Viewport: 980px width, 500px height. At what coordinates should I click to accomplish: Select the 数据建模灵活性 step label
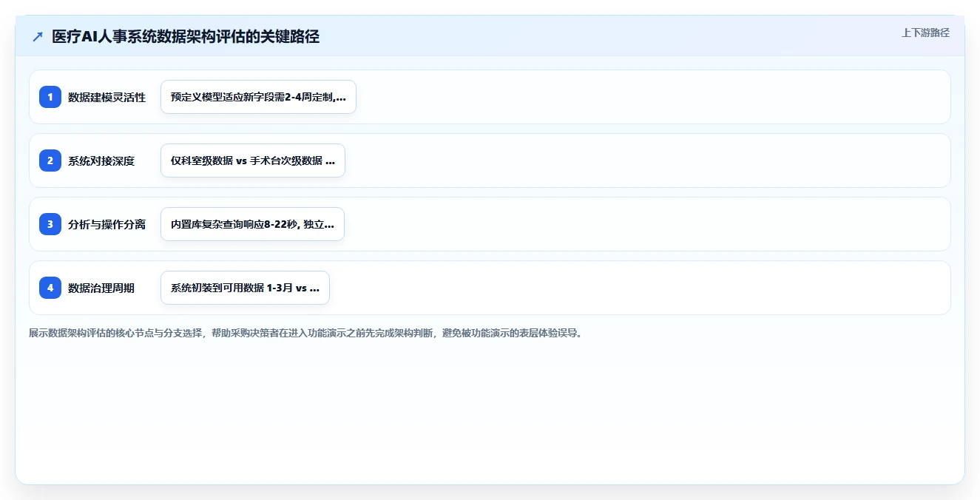pyautogui.click(x=107, y=97)
